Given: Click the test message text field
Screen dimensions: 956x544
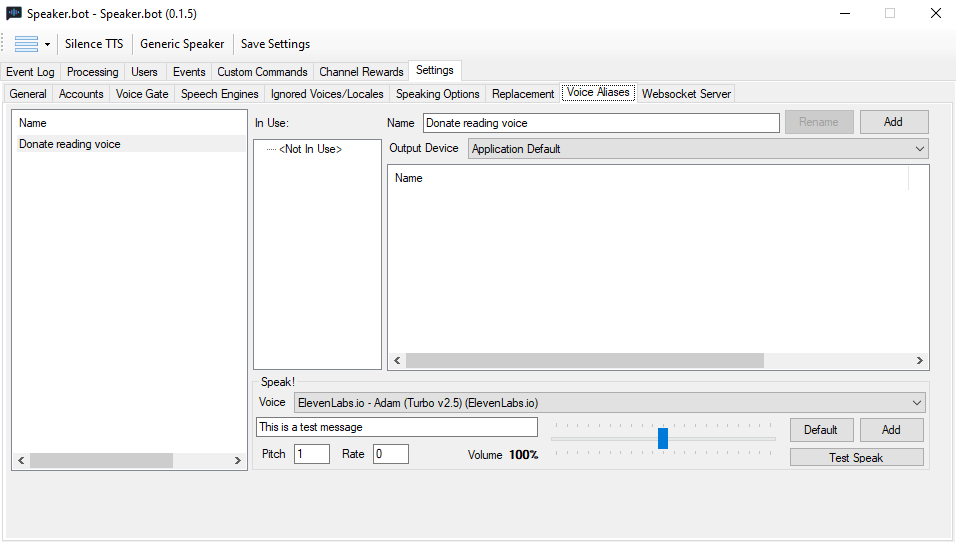Looking at the screenshot, I should pyautogui.click(x=396, y=427).
